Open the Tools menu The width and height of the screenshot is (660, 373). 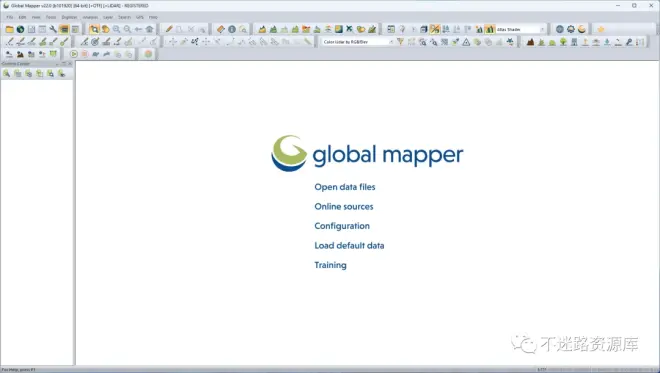[51, 17]
